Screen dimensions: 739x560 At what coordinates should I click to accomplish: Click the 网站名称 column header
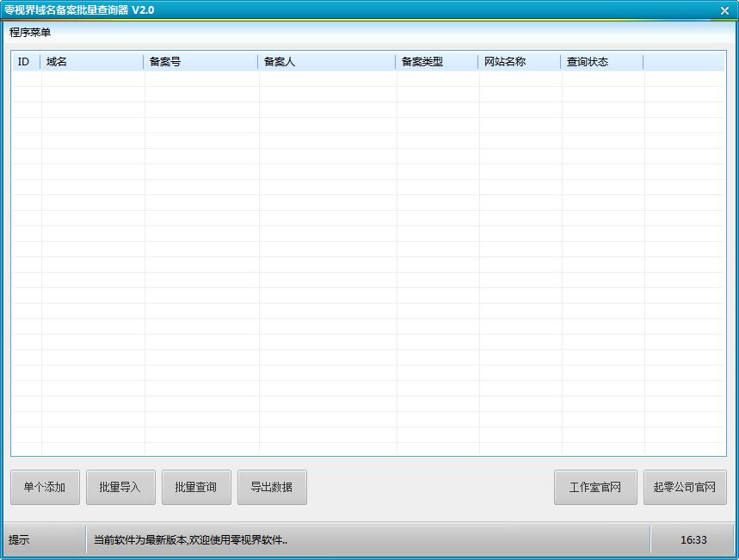coord(520,62)
